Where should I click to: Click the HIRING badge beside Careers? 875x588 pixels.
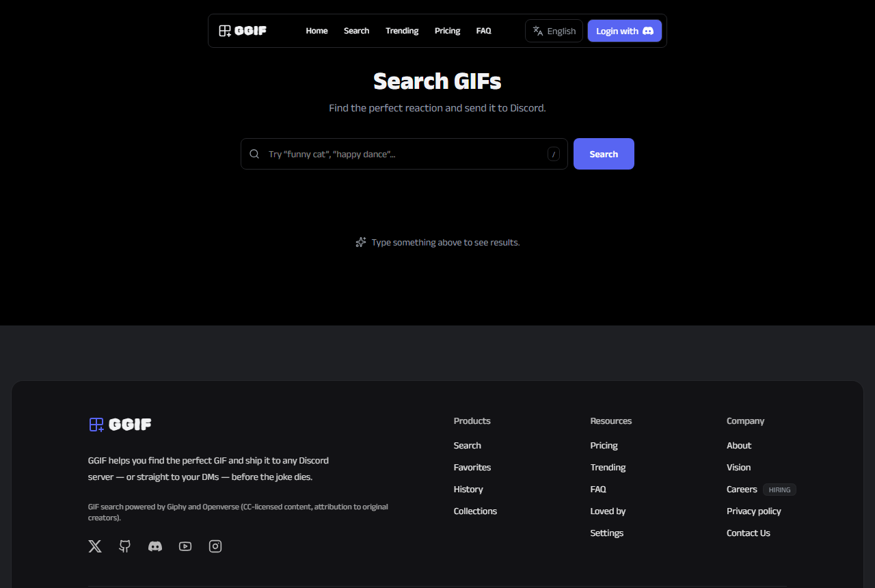click(779, 490)
